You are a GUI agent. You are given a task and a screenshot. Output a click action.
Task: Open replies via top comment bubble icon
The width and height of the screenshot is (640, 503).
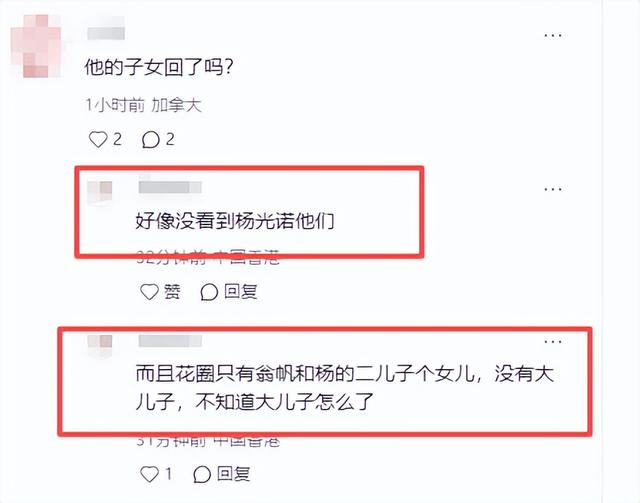151,140
